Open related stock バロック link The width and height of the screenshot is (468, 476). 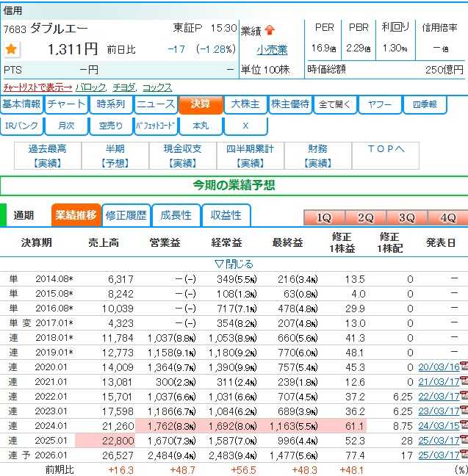coord(91,87)
